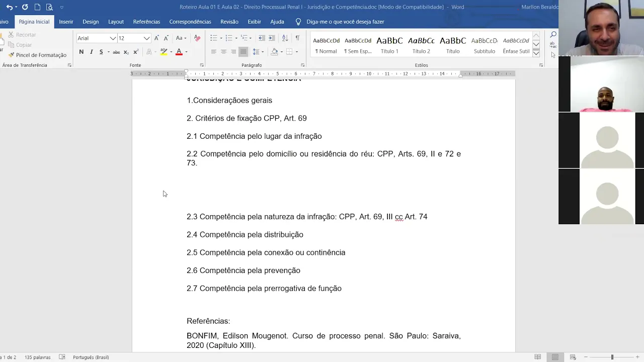Sort the selection alphabetically (A-Z icon)

pyautogui.click(x=285, y=38)
